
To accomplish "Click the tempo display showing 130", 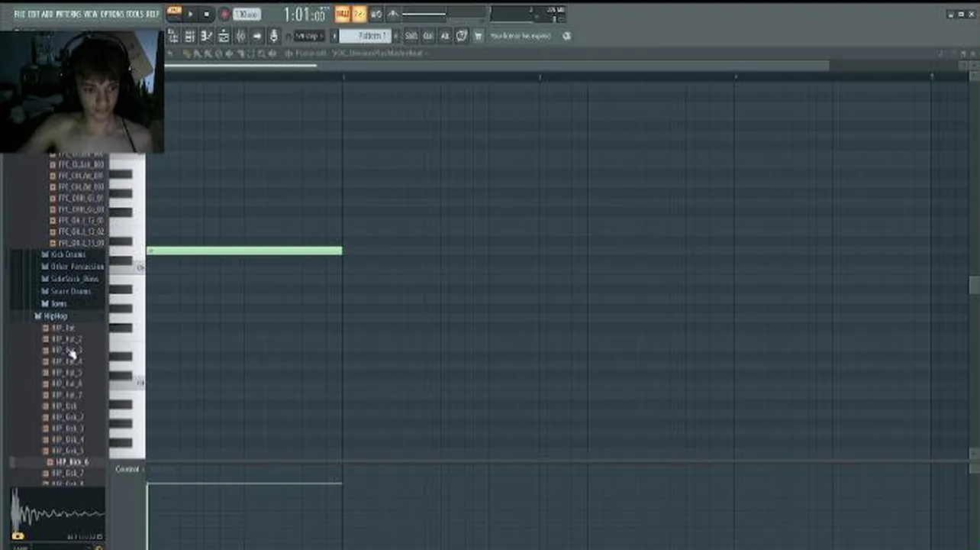I will [x=247, y=14].
